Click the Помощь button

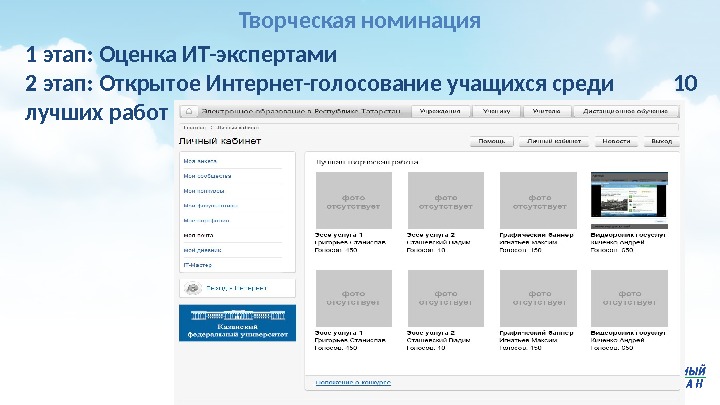(x=492, y=141)
